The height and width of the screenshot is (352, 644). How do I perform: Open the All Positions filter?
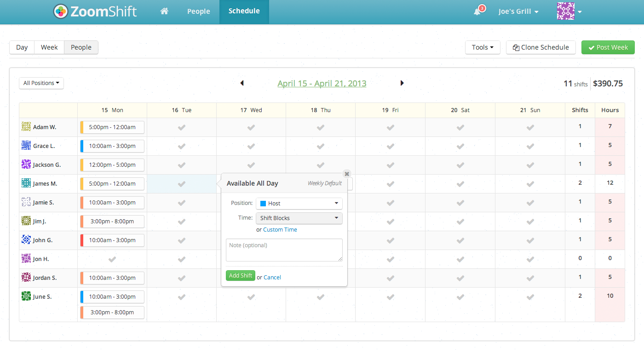41,83
